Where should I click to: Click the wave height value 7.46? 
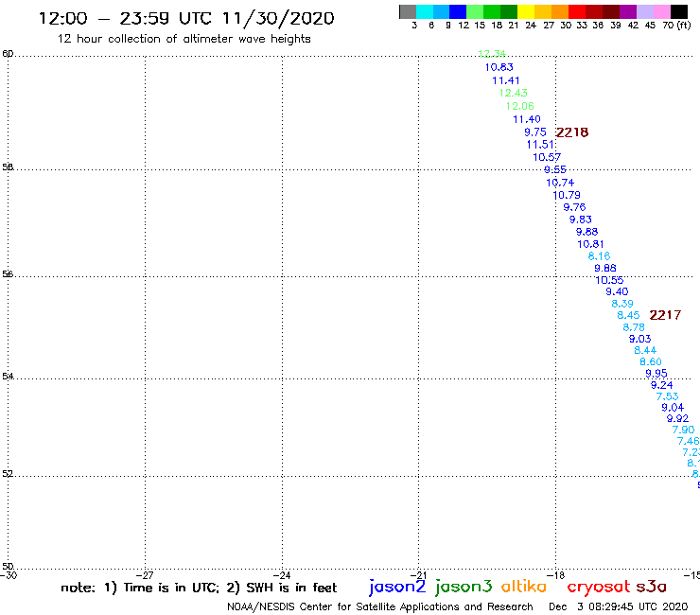tap(688, 441)
